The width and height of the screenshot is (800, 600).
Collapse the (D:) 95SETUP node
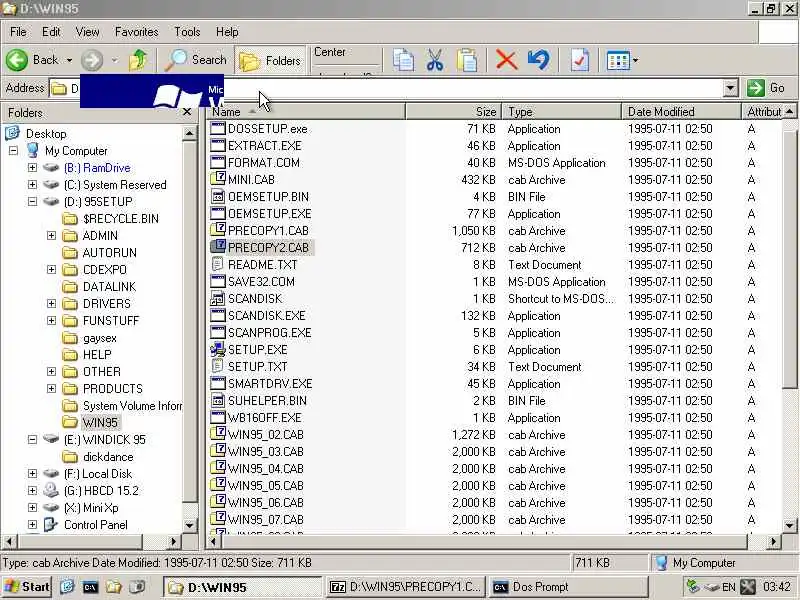tap(32, 201)
